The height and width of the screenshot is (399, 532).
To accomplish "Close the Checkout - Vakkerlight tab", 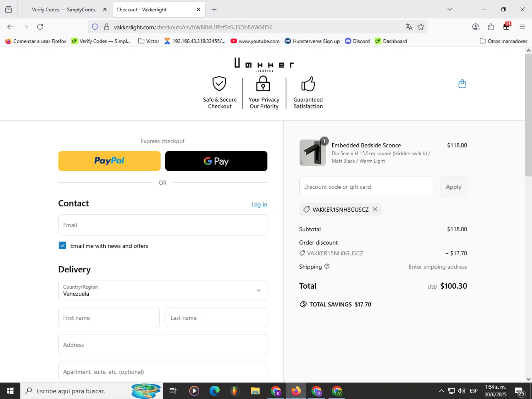I will point(198,10).
